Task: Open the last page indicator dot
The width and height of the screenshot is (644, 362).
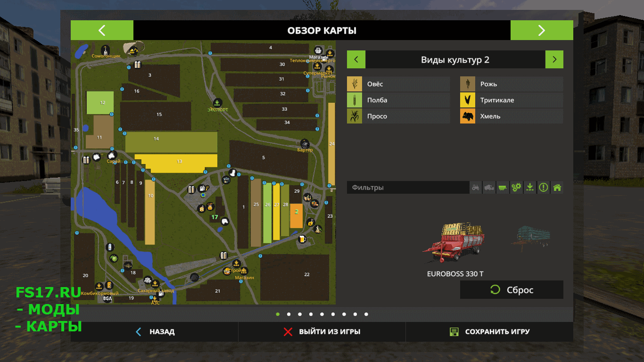Action: coord(366,314)
